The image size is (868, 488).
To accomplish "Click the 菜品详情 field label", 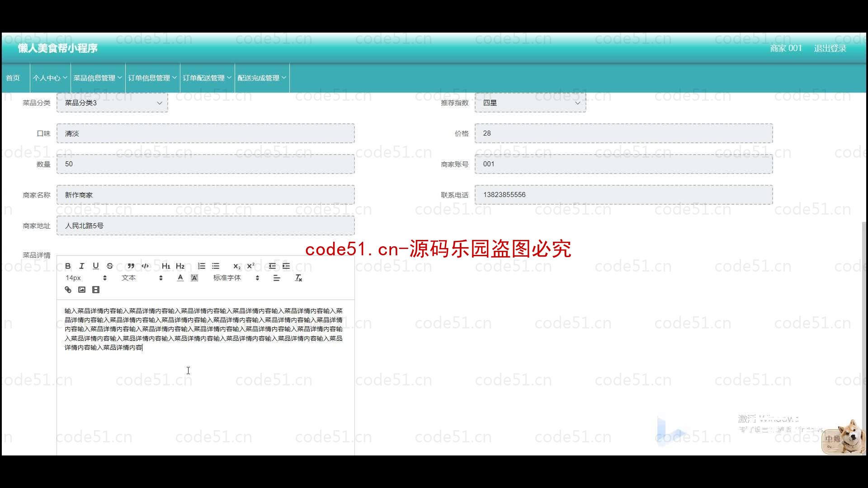I will click(x=37, y=255).
